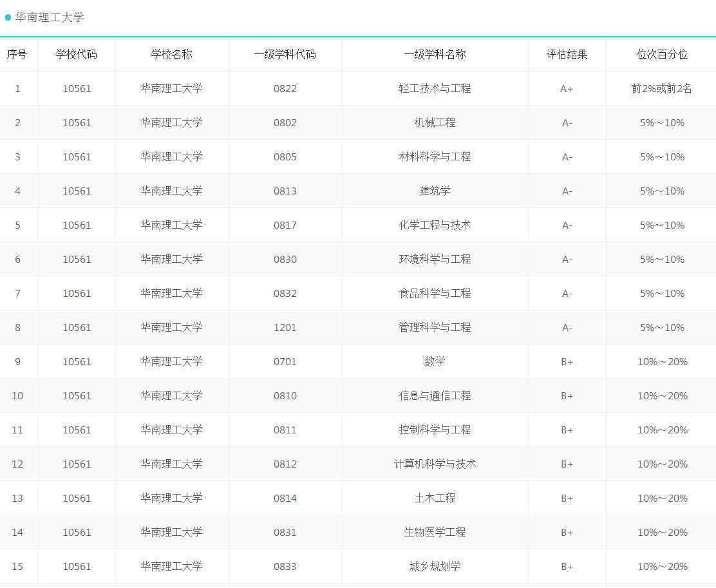The width and height of the screenshot is (716, 588).
Task: Click school code 10561 in the 轻工技术与工程 row
Action: pyautogui.click(x=77, y=89)
